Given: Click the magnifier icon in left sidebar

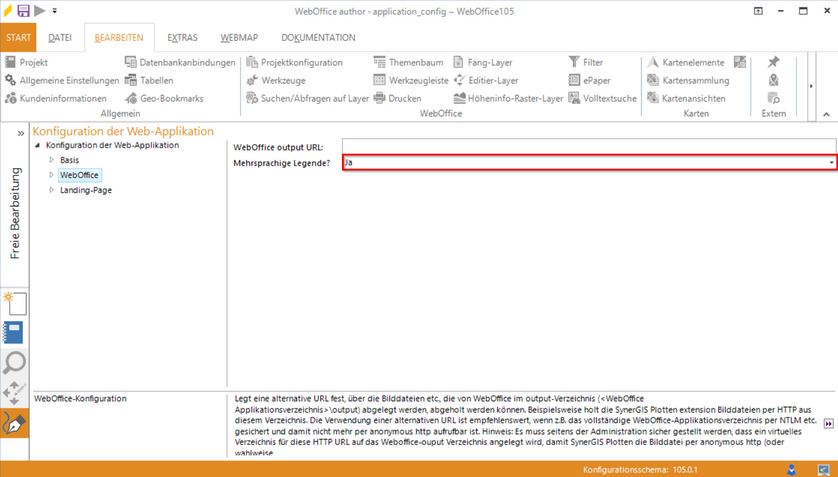Looking at the screenshot, I should 15,363.
